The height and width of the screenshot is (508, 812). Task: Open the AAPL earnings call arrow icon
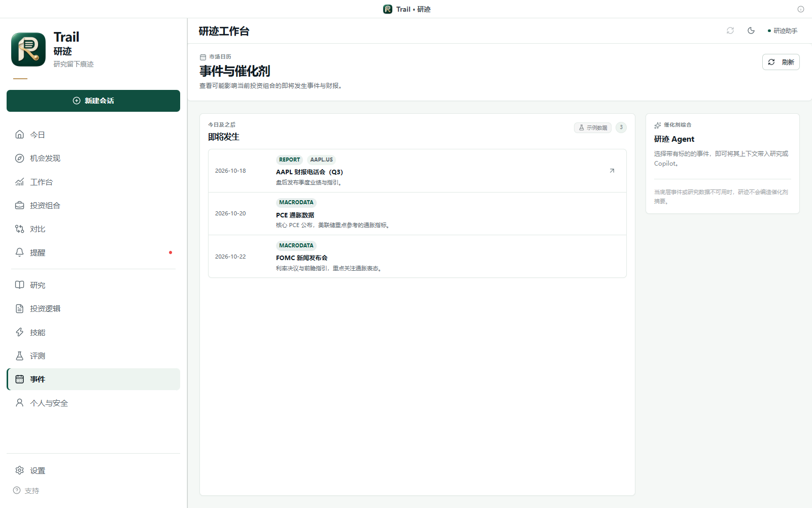[x=612, y=171]
